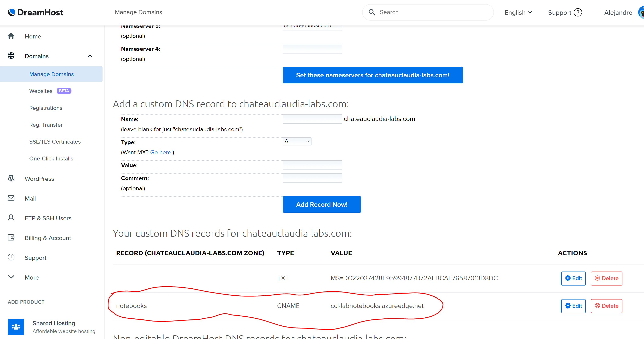Click the Mail envelope icon
The width and height of the screenshot is (644, 339).
(x=11, y=198)
